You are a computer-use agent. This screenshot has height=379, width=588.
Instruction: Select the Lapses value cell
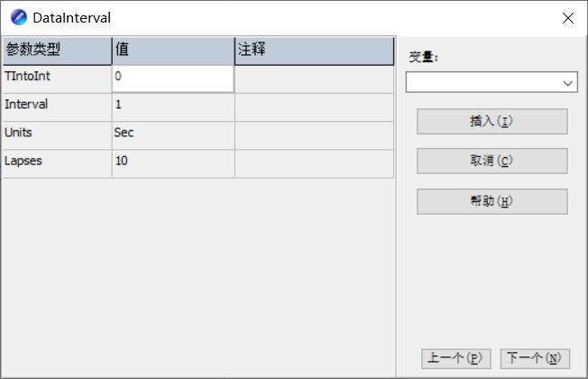tap(172, 162)
